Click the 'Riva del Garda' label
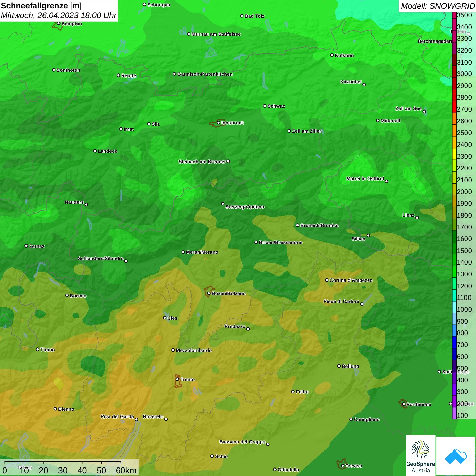The width and height of the screenshot is (476, 476). click(117, 417)
